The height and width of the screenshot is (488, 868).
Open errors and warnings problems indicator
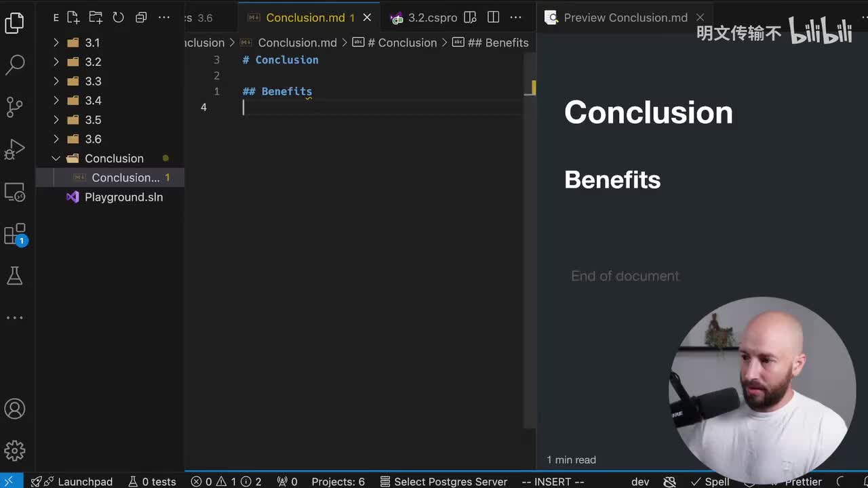(x=226, y=481)
